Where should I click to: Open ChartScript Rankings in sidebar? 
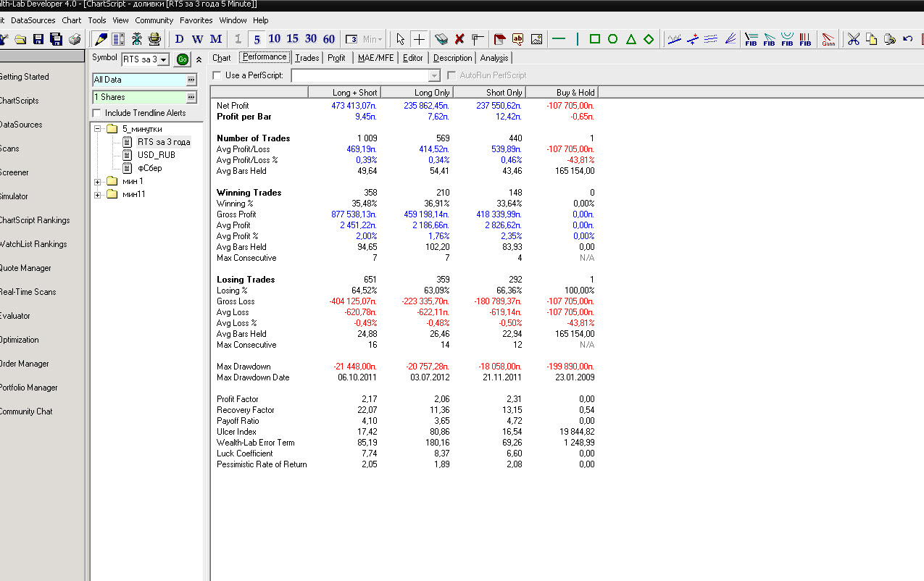click(x=34, y=220)
